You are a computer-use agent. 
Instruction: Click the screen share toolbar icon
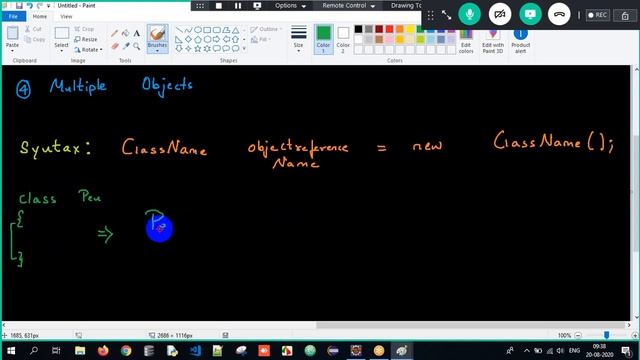[257, 6]
